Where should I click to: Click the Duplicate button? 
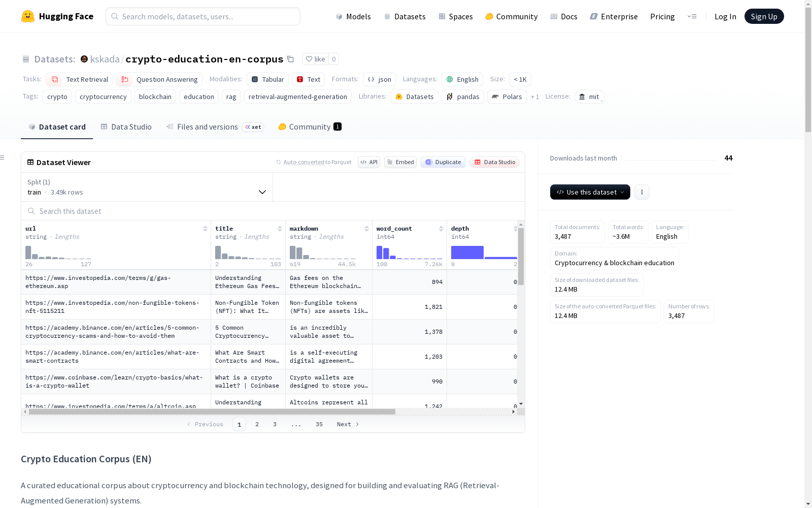443,162
